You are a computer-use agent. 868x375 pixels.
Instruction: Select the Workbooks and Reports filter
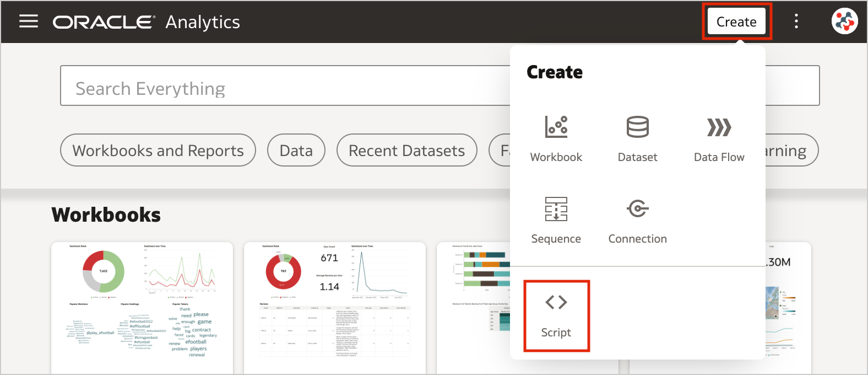(x=158, y=150)
